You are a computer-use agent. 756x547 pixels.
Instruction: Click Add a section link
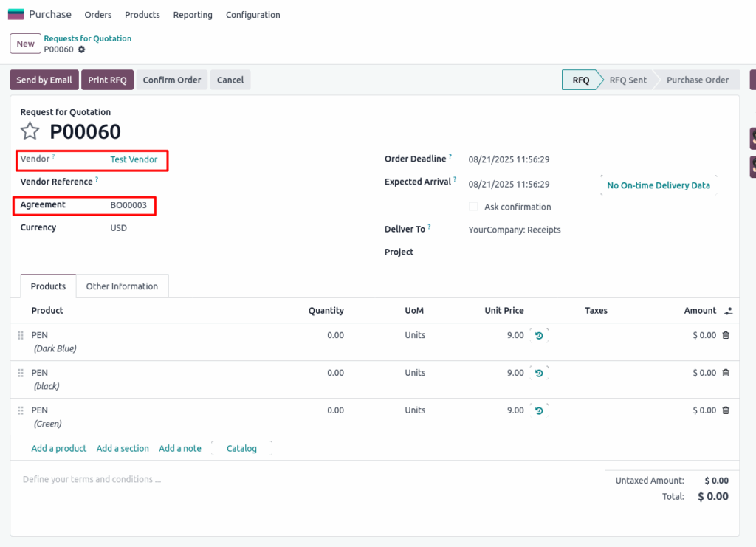(123, 449)
